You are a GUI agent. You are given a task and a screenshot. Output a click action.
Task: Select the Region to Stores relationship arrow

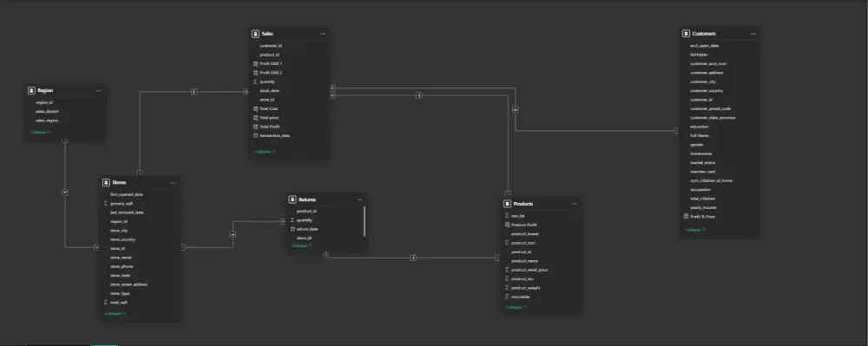pos(65,193)
